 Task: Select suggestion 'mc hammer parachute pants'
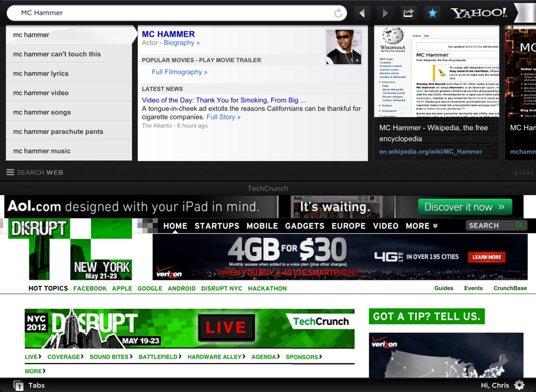click(69, 132)
